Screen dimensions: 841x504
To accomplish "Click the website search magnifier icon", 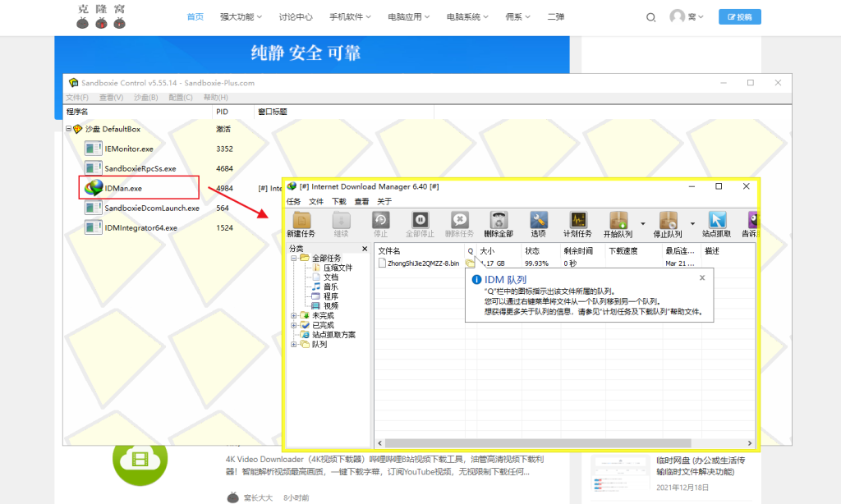I will click(x=650, y=17).
